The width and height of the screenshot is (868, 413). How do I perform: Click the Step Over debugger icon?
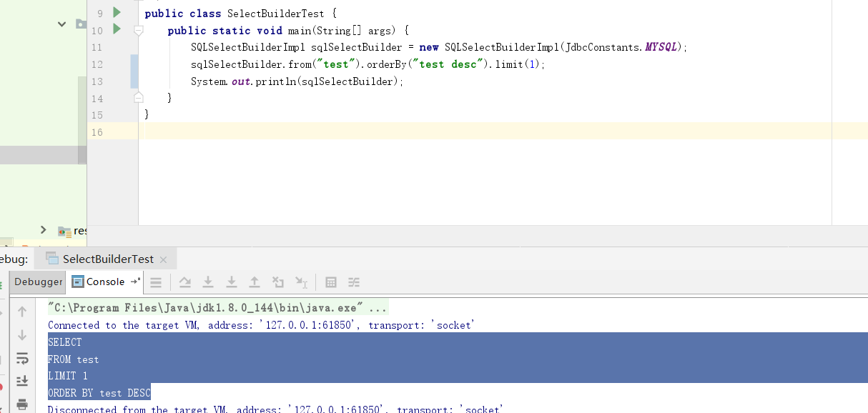184,282
